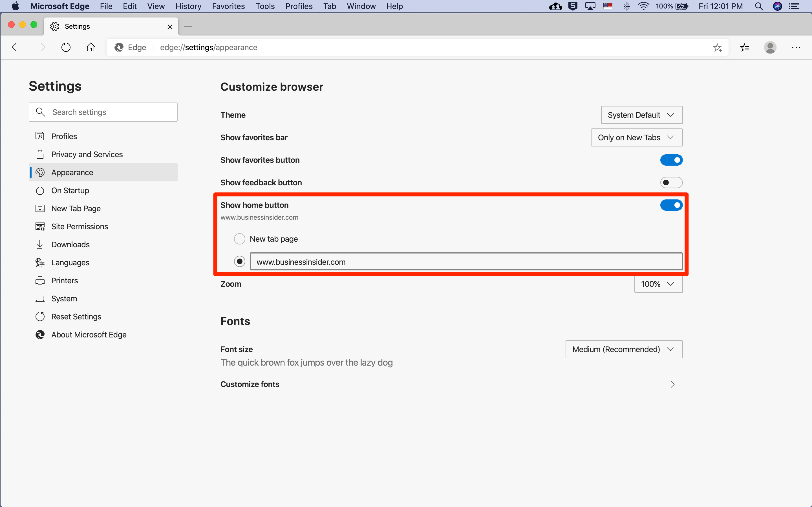Image resolution: width=812 pixels, height=507 pixels.
Task: Open the Favorites list icon
Action: [x=744, y=48]
